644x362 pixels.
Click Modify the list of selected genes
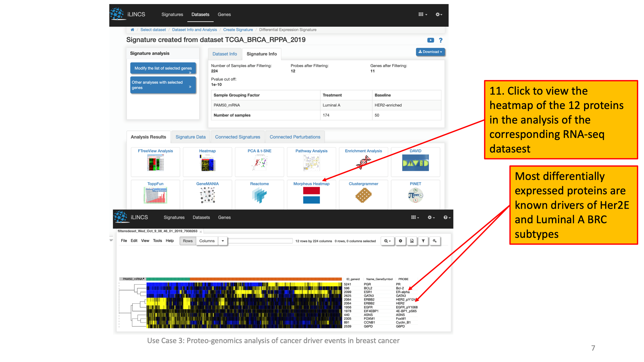163,68
